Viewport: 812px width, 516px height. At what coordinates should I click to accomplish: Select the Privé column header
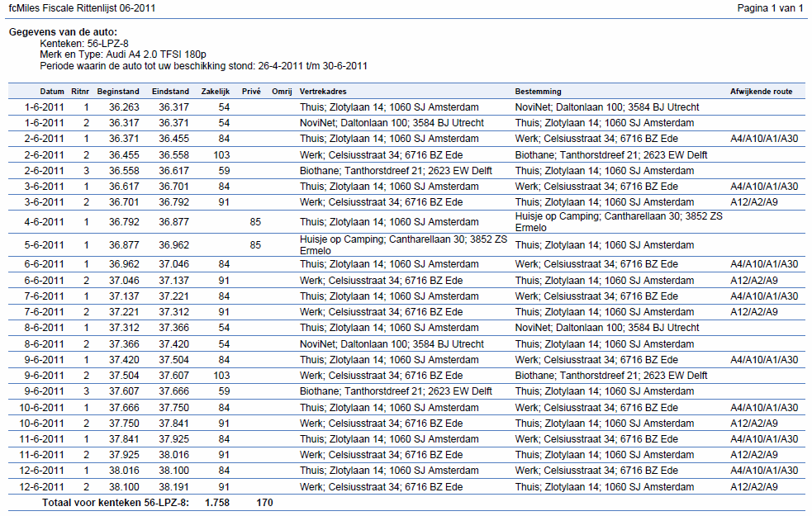tap(251, 92)
